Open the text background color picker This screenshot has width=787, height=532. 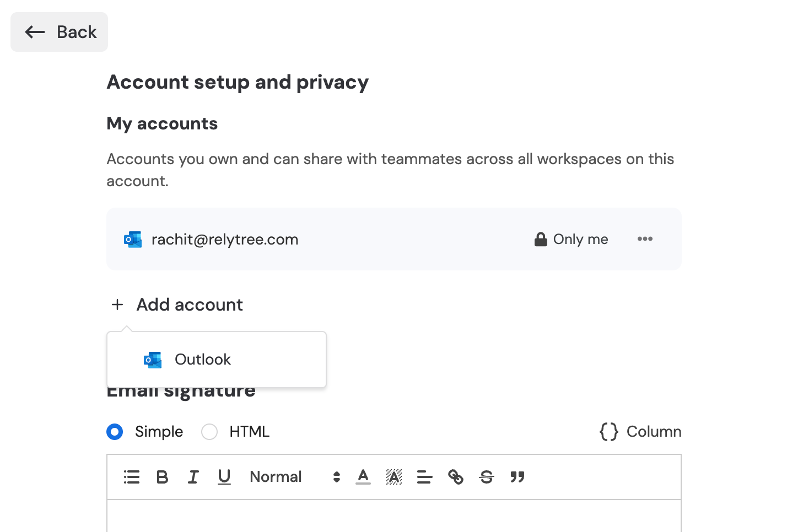point(394,477)
